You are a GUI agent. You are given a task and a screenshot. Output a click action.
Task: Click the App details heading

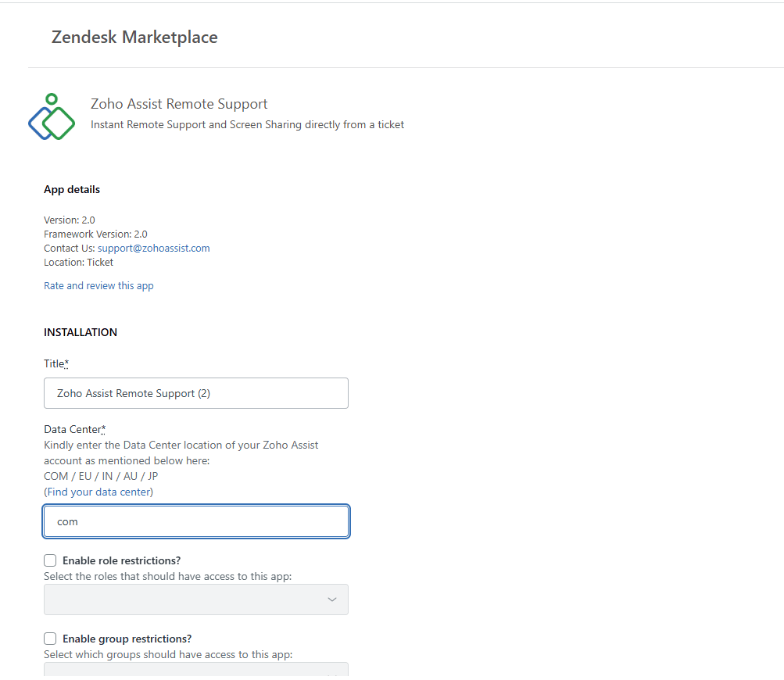[72, 189]
